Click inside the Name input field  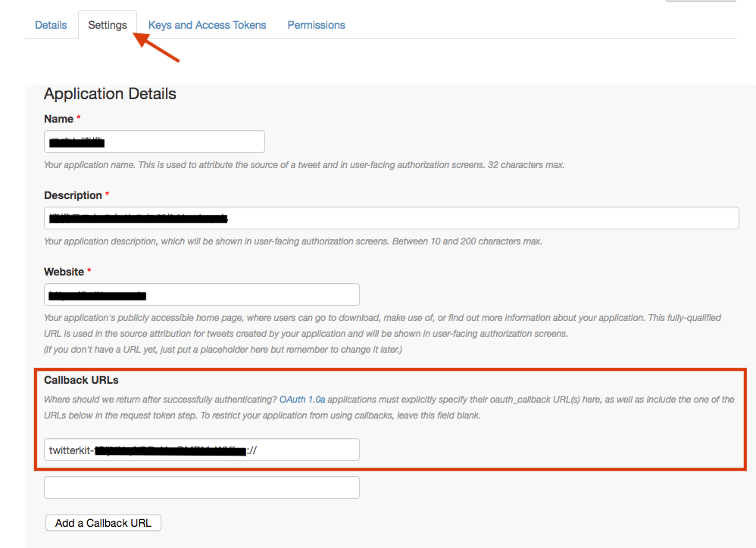coord(154,142)
